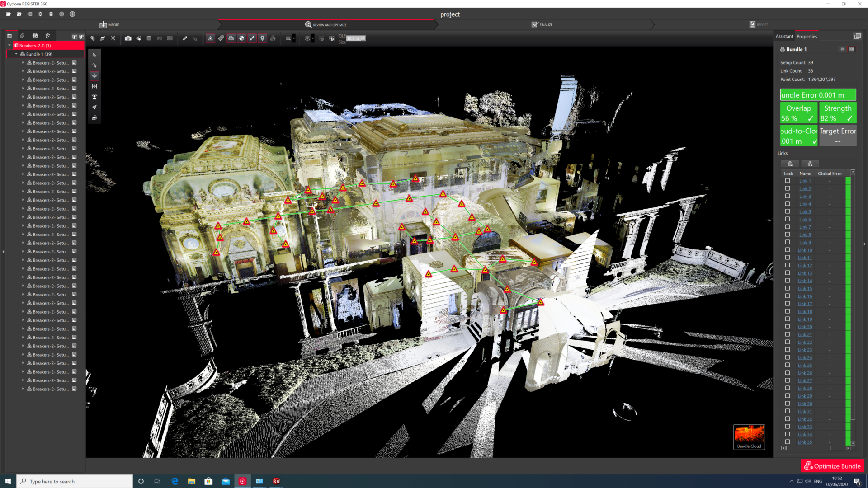Image resolution: width=868 pixels, height=488 pixels.
Task: Go to the Finalize workflow step
Action: (542, 24)
